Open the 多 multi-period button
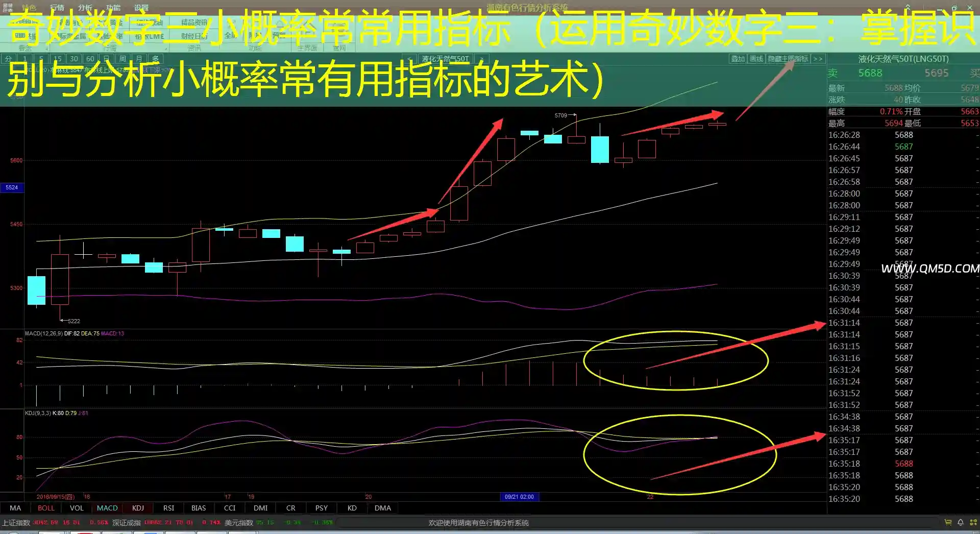 click(155, 59)
